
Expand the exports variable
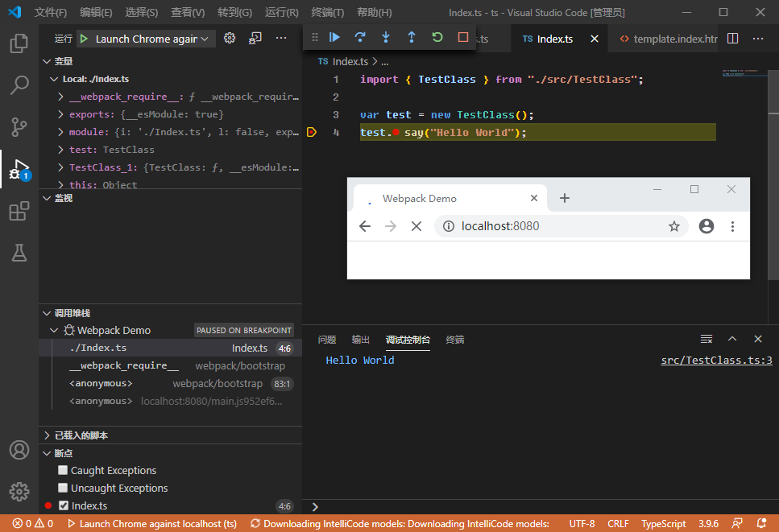pyautogui.click(x=60, y=114)
